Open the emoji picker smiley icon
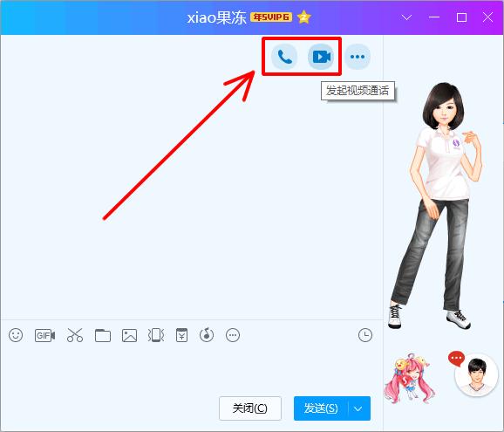This screenshot has height=432, width=504. pyautogui.click(x=16, y=335)
